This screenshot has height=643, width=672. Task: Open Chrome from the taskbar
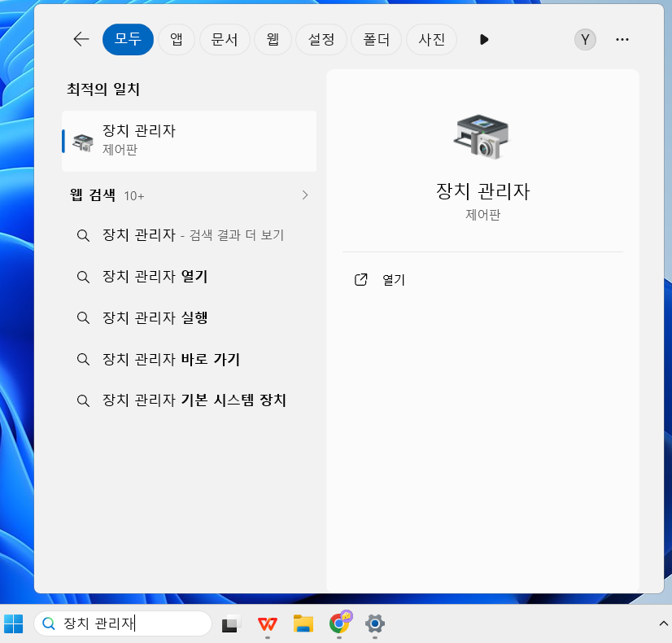click(x=340, y=623)
